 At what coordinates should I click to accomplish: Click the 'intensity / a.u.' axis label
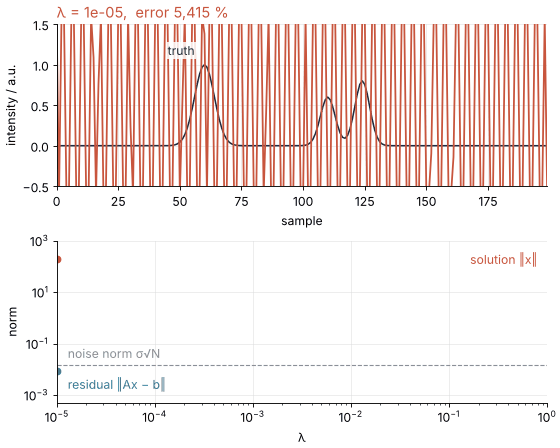click(11, 105)
